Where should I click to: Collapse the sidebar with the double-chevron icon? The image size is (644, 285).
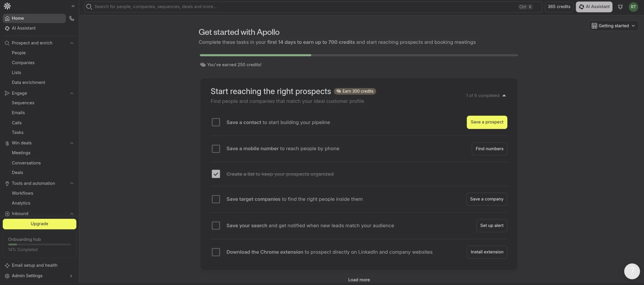[73, 6]
